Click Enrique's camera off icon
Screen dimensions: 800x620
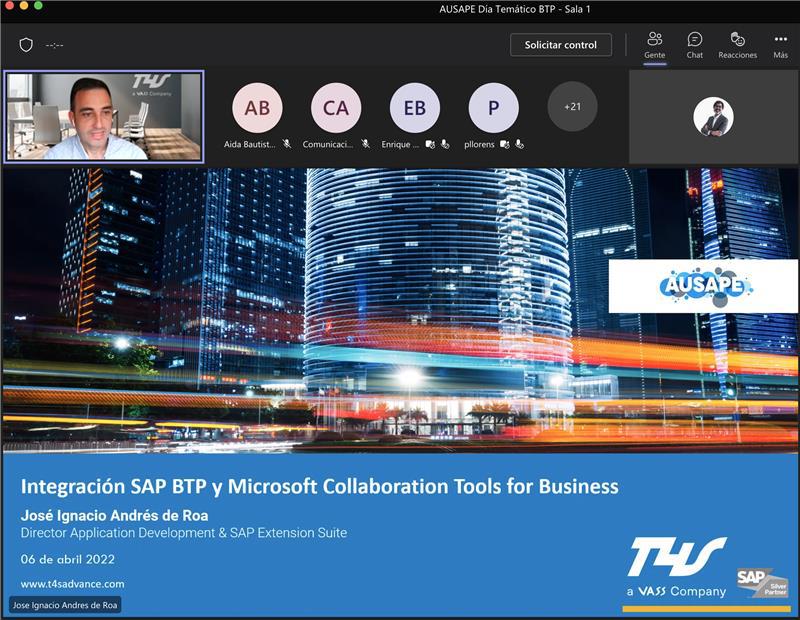[430, 144]
